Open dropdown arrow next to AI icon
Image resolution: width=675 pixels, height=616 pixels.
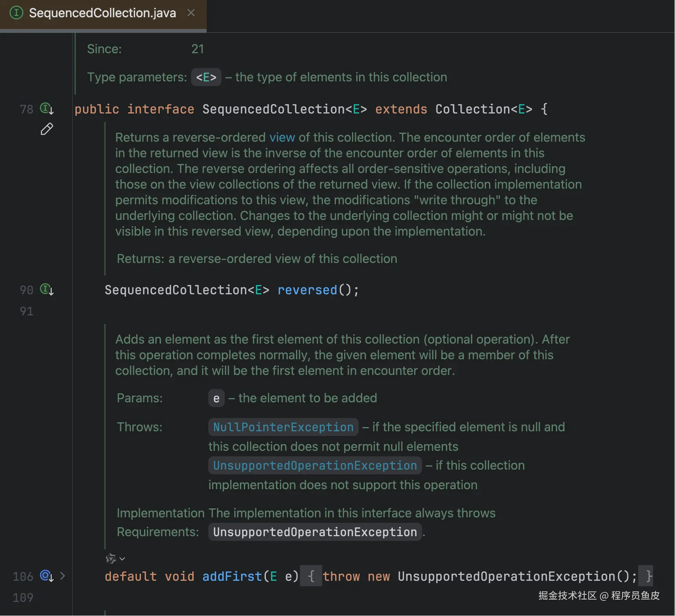pyautogui.click(x=122, y=559)
